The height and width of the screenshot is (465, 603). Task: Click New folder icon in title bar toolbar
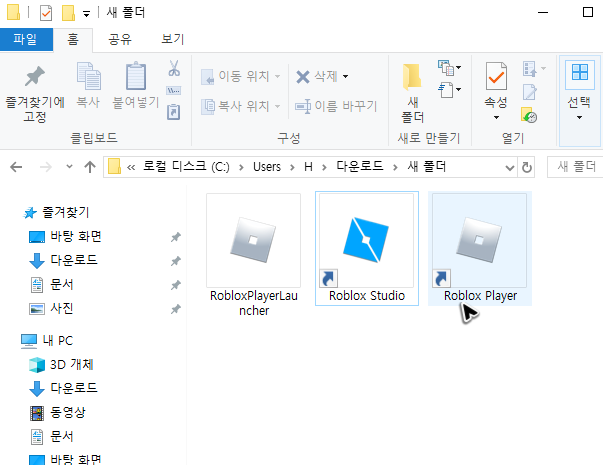pyautogui.click(x=68, y=13)
